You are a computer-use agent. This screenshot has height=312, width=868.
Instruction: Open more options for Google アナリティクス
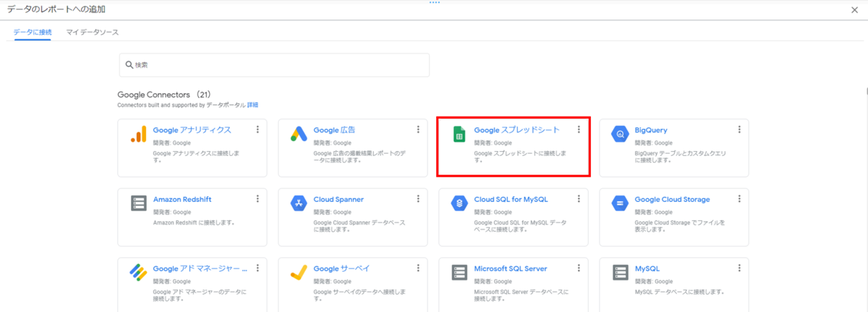[258, 130]
